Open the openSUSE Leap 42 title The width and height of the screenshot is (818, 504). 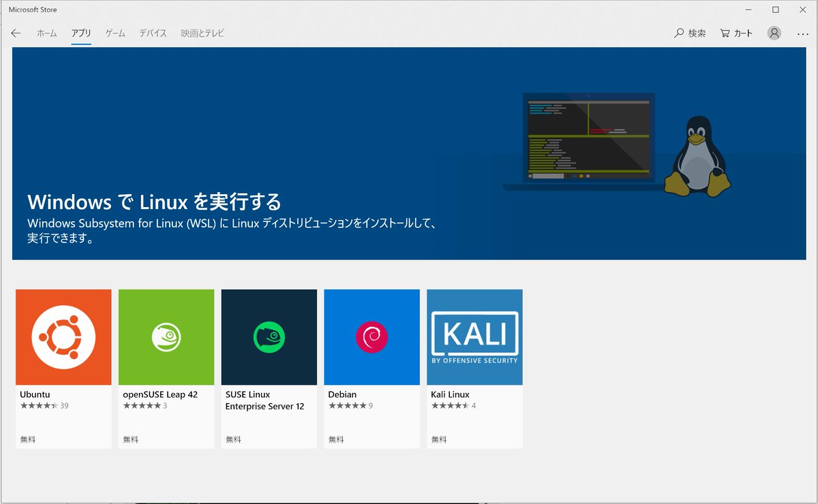160,394
